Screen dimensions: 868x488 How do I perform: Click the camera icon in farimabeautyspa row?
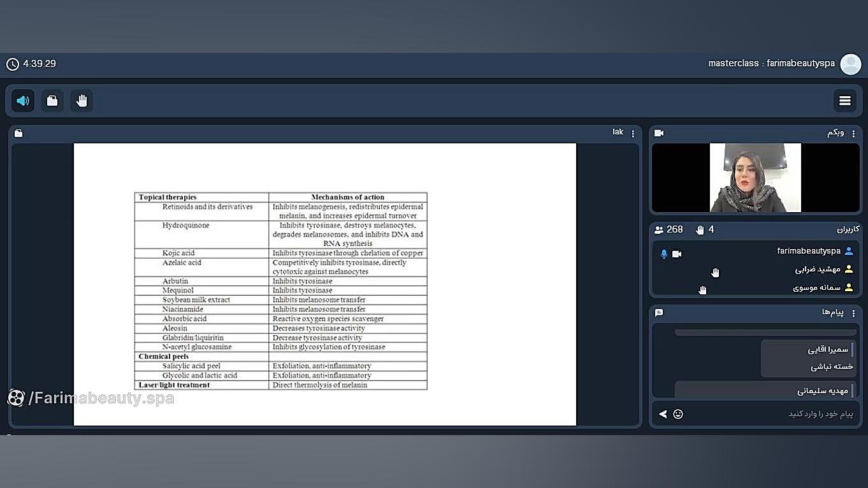pyautogui.click(x=677, y=254)
